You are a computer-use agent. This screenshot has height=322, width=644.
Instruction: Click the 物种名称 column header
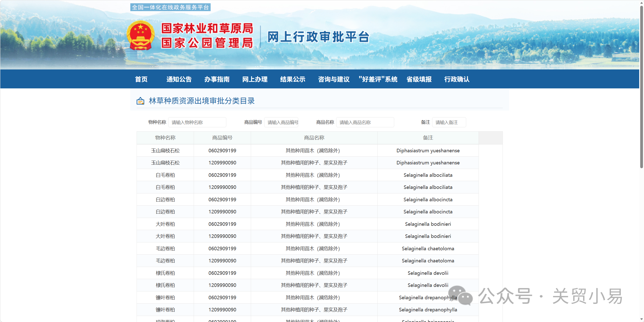(165, 138)
